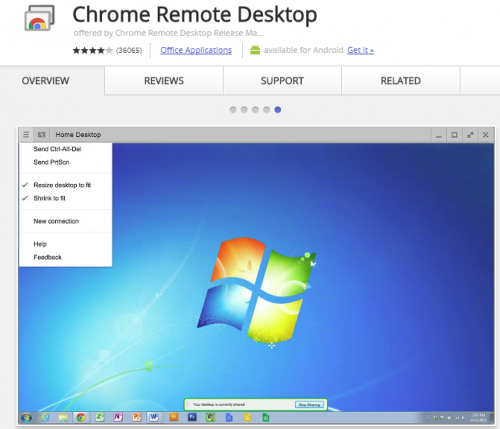Screen dimensions: 500x429
Task: Choose Send Ctrl-Alt-Del from the menu
Action: [x=57, y=149]
